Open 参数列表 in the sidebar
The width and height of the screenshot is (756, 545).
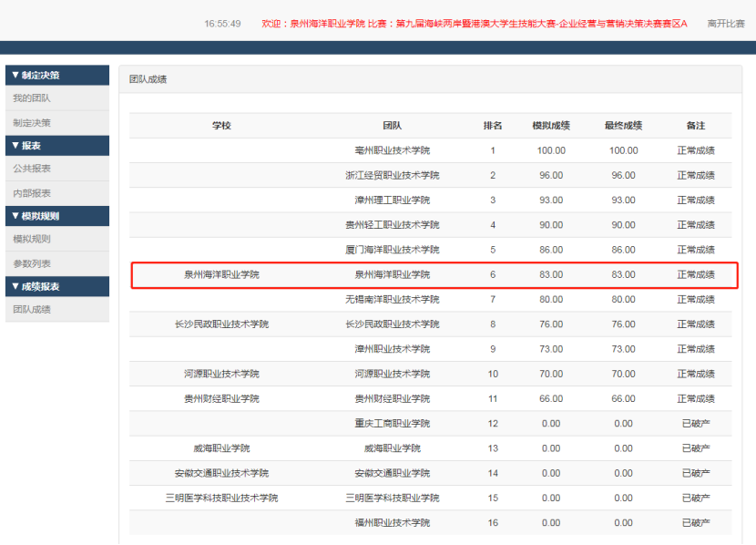click(x=32, y=263)
